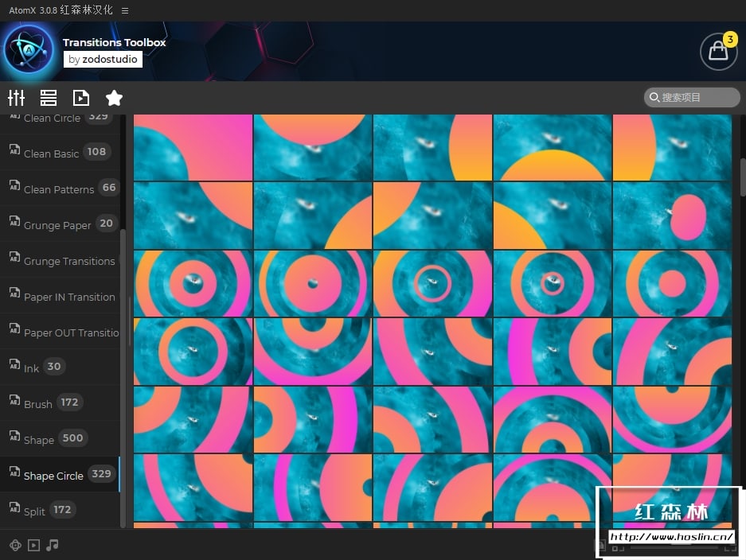Select the single thin ring thumbnail in third row
The width and height of the screenshot is (746, 560).
tap(432, 283)
